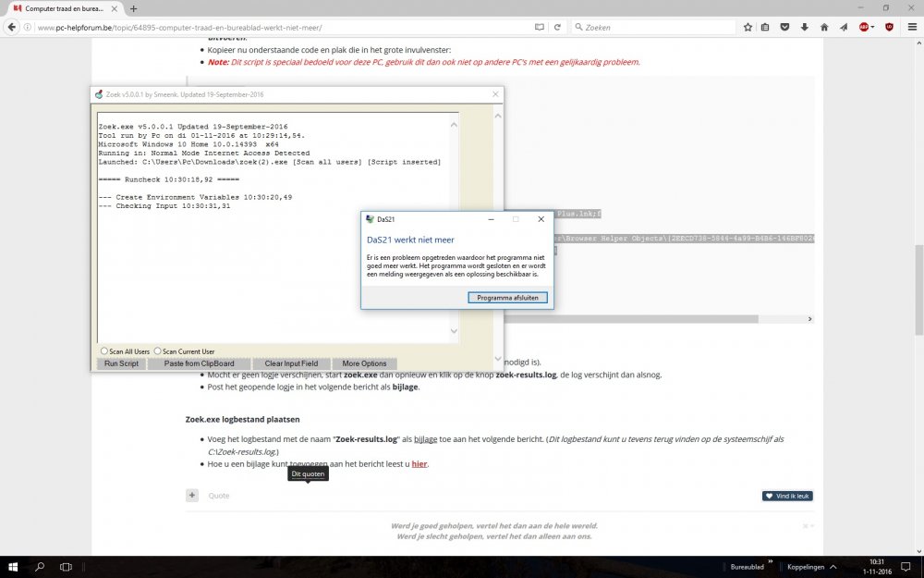Click 'Zoek.exe logbestand plaatsen' heading
This screenshot has width=924, height=578.
point(242,419)
